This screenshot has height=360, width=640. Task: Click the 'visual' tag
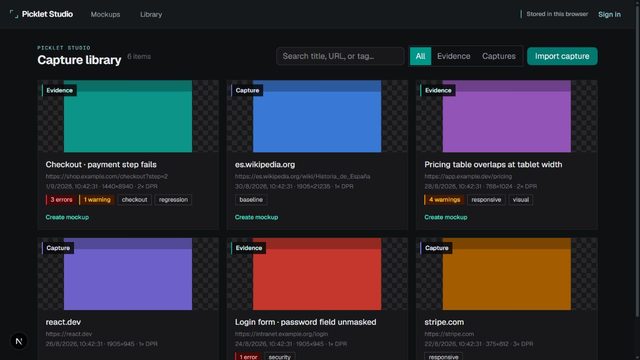pos(520,200)
